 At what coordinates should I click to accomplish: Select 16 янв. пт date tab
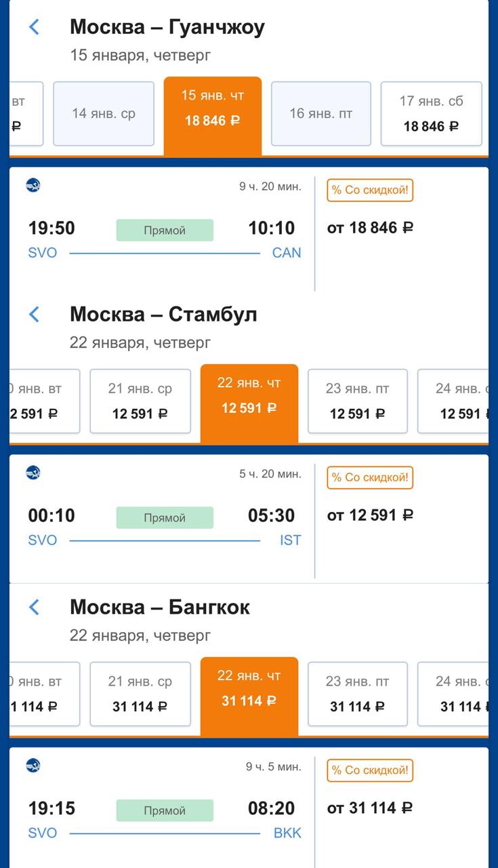click(321, 114)
